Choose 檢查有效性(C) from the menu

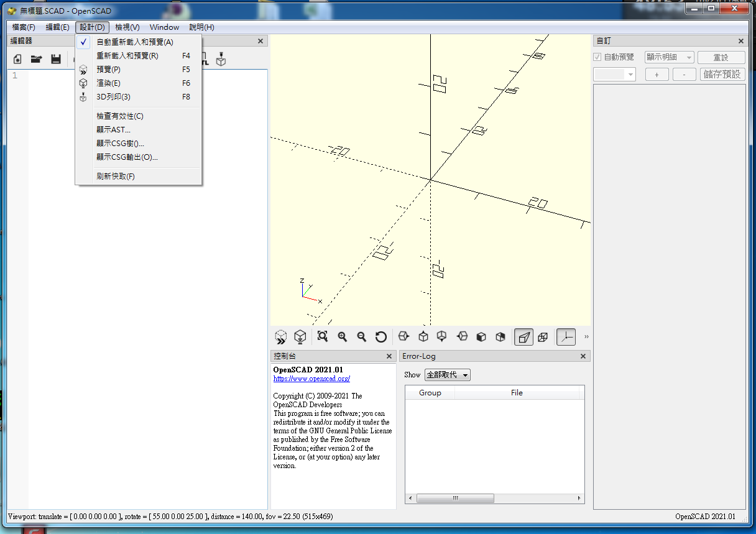(x=138, y=116)
